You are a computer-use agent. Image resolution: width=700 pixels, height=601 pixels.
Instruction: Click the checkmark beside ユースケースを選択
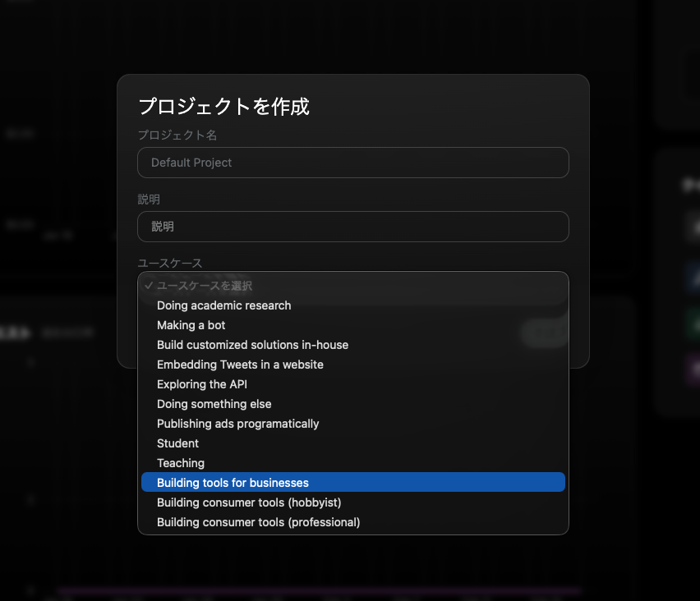(x=149, y=286)
